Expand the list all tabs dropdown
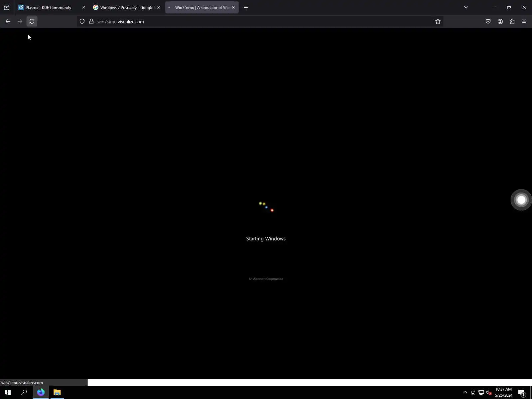 (466, 7)
